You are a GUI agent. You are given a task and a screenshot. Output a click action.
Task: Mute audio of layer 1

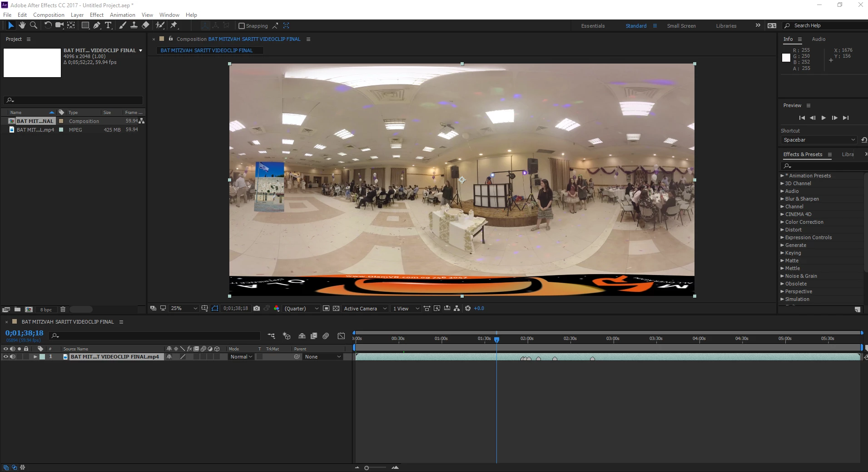click(12, 357)
